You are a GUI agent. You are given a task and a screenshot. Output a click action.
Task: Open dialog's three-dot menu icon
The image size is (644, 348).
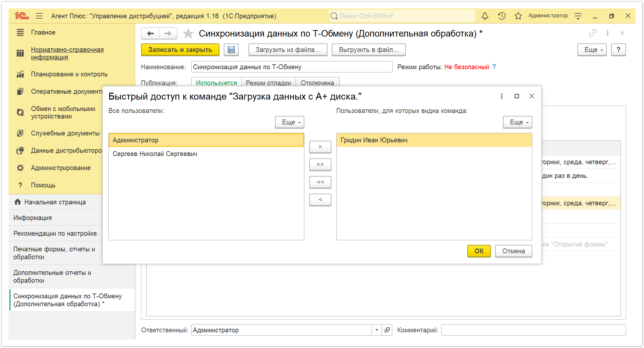click(502, 96)
